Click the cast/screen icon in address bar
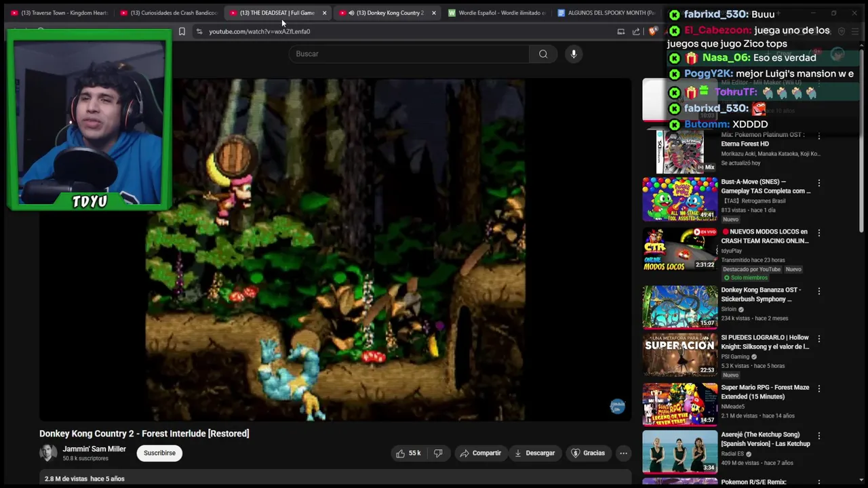This screenshot has height=488, width=868. tap(620, 31)
